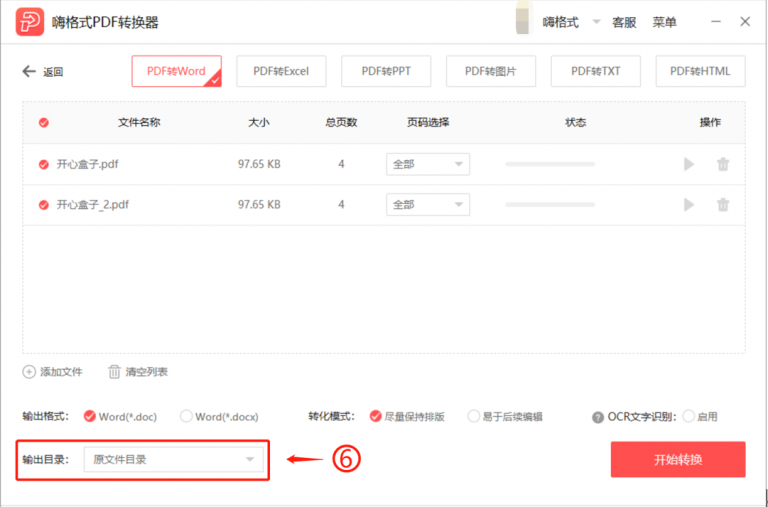Click the 输出格式 label
This screenshot has width=768, height=507.
[46, 416]
